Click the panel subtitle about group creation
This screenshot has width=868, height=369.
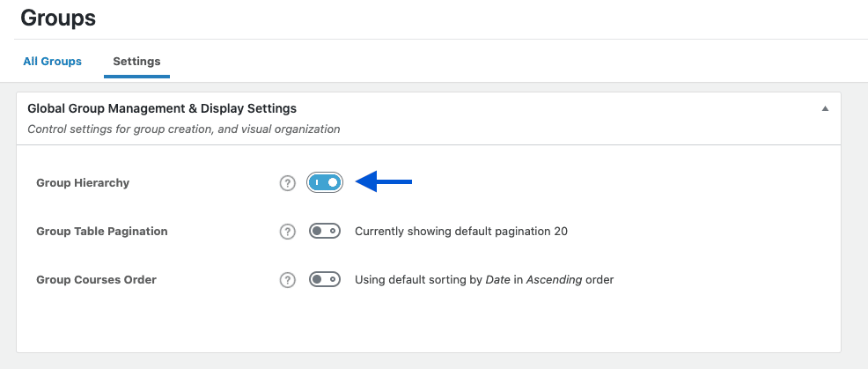point(184,129)
